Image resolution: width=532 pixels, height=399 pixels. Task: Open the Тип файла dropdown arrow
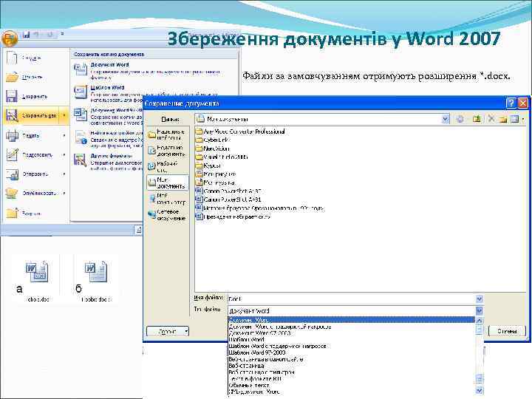click(x=479, y=310)
